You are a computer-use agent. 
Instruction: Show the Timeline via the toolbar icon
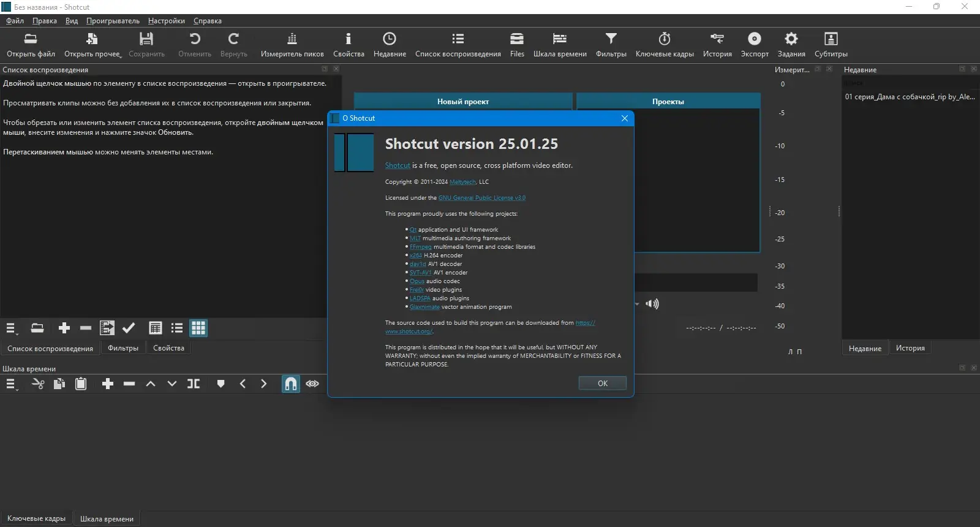point(560,39)
